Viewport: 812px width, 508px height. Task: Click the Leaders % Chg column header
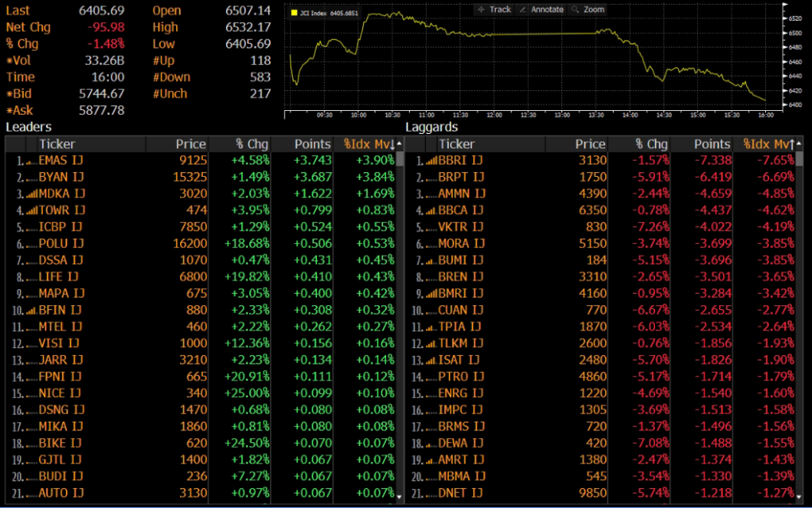251,143
